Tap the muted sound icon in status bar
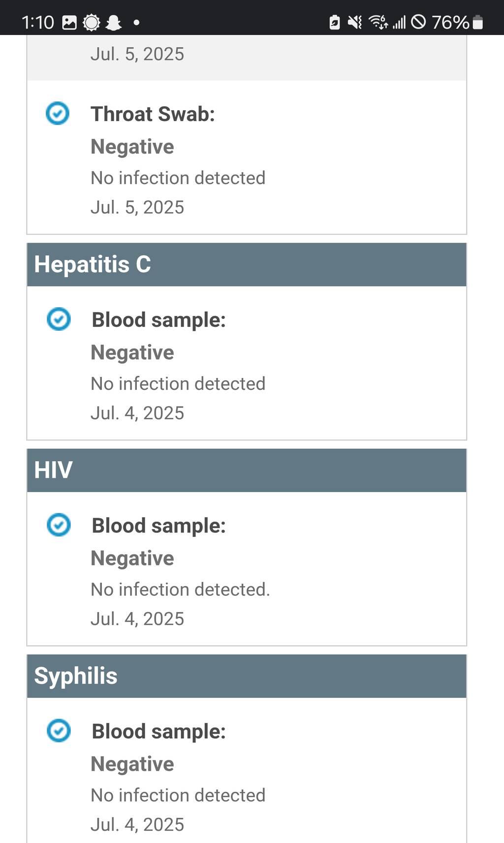 (354, 22)
